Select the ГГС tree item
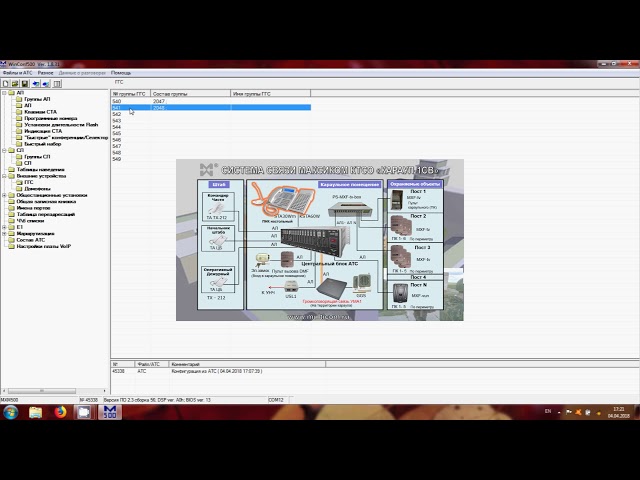 [29, 182]
